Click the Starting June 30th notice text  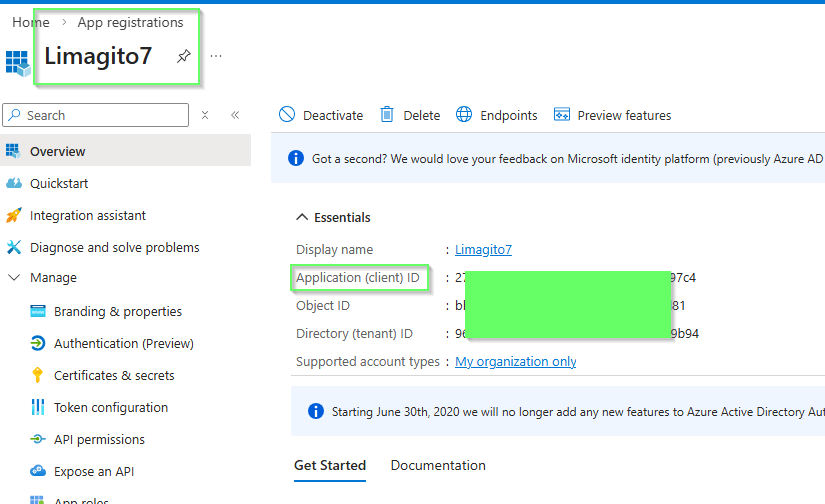point(577,412)
